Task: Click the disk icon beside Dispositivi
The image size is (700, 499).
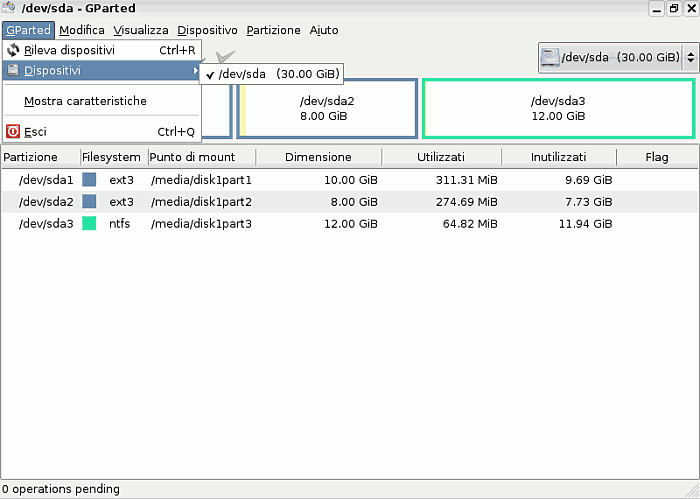Action: (x=13, y=71)
